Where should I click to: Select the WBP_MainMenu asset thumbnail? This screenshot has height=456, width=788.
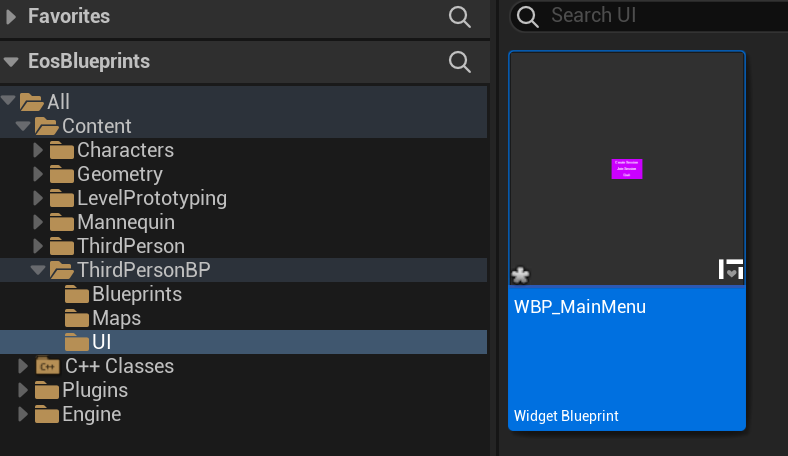tap(627, 168)
